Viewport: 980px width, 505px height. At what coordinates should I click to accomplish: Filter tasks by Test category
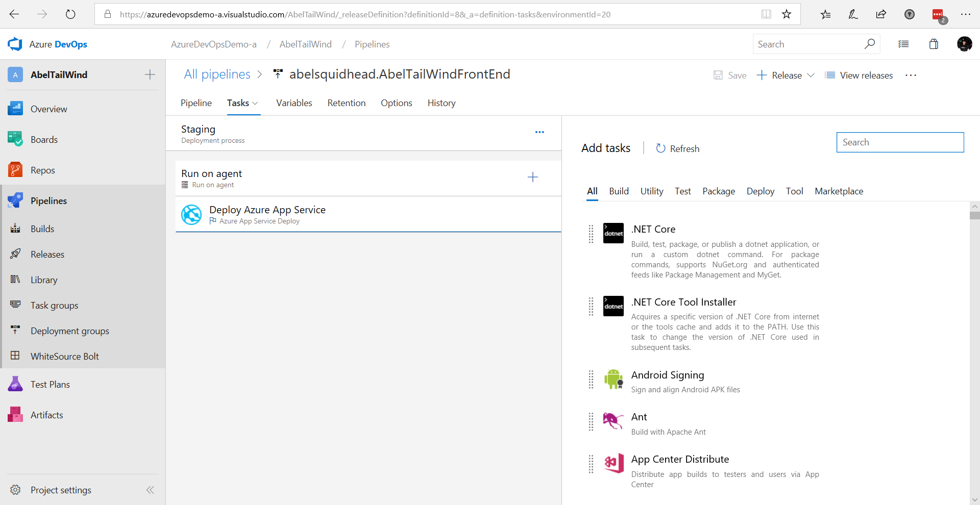coord(682,191)
